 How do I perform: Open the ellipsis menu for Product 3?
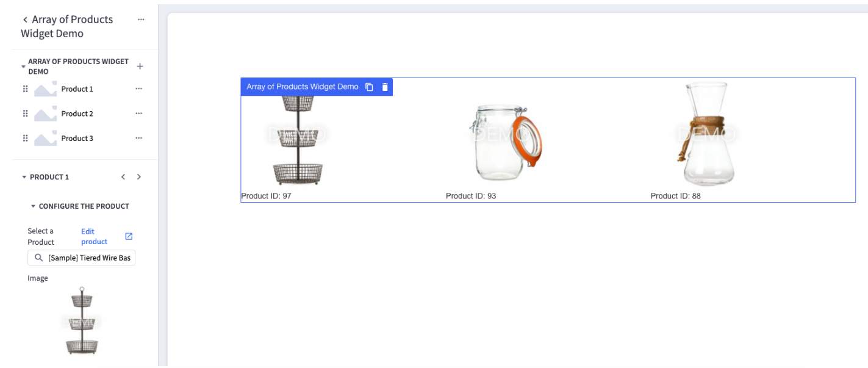[140, 138]
